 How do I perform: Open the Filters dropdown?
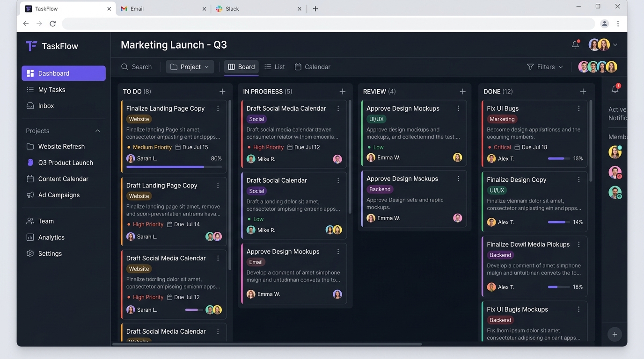coord(545,67)
